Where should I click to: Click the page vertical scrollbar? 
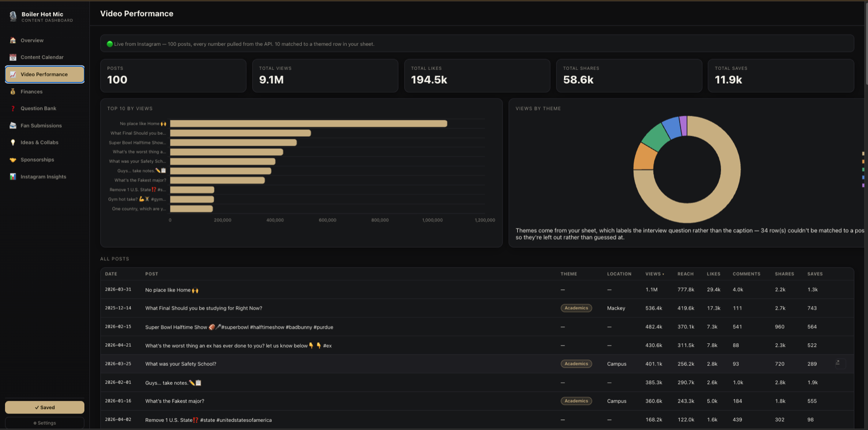click(x=866, y=43)
